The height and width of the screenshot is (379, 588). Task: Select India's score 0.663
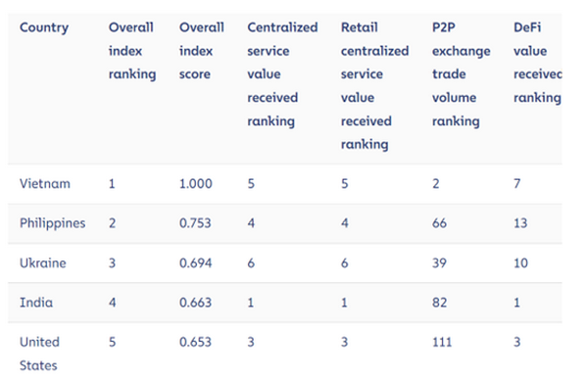[195, 303]
